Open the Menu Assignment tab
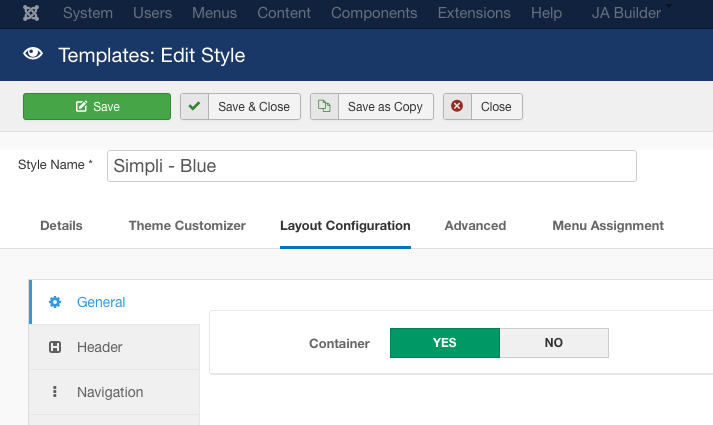 pos(608,226)
